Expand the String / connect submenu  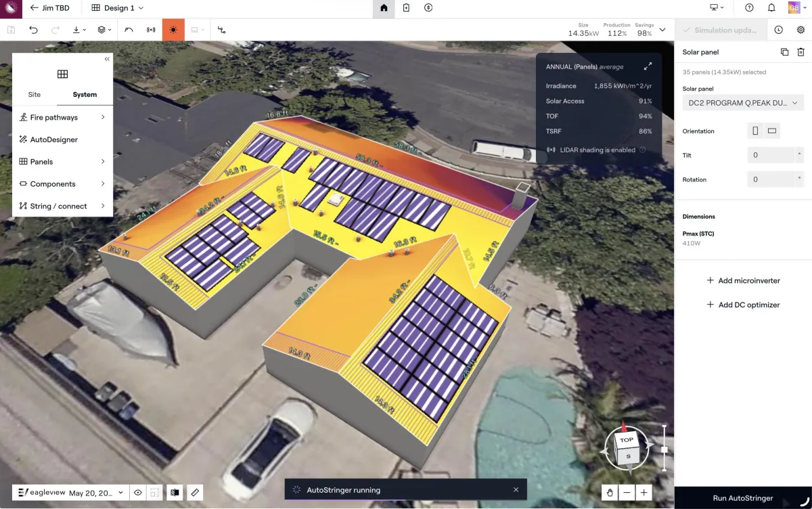(62, 206)
